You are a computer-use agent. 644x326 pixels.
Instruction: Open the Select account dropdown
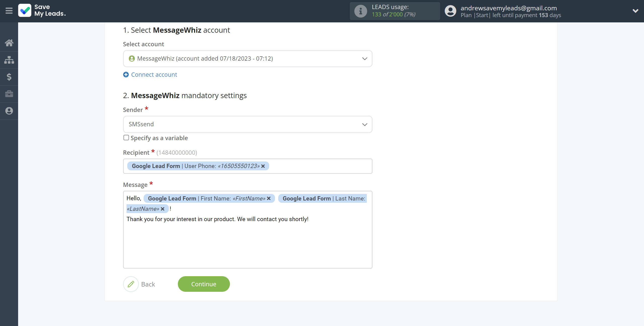248,59
